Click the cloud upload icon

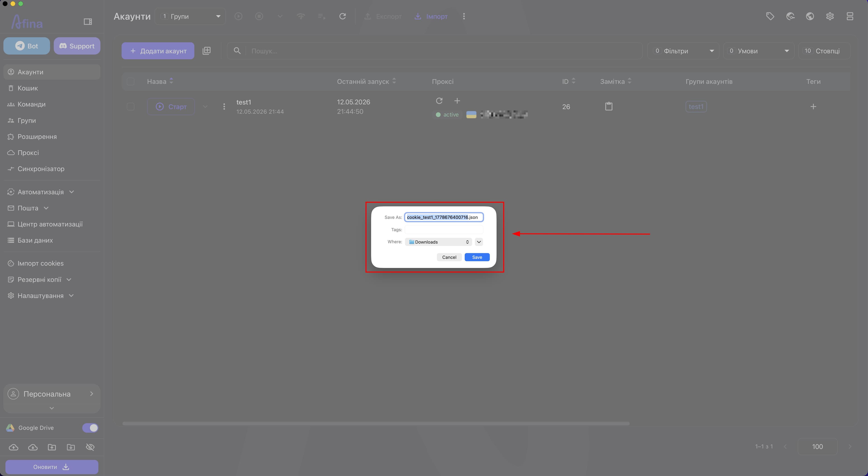tap(14, 447)
